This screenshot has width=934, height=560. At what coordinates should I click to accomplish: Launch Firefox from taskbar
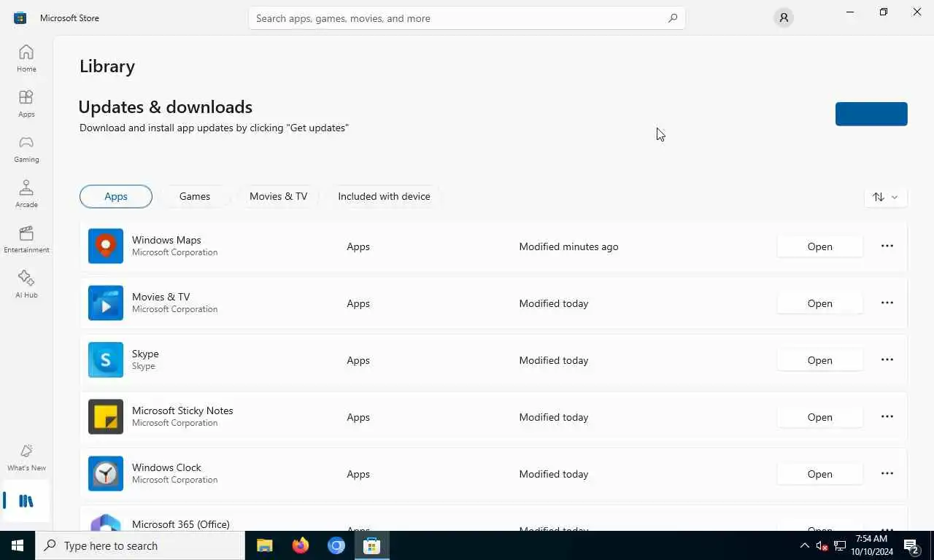[x=300, y=545]
